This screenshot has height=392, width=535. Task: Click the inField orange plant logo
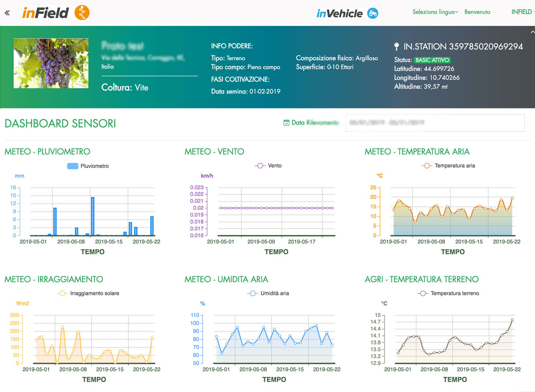pyautogui.click(x=82, y=12)
